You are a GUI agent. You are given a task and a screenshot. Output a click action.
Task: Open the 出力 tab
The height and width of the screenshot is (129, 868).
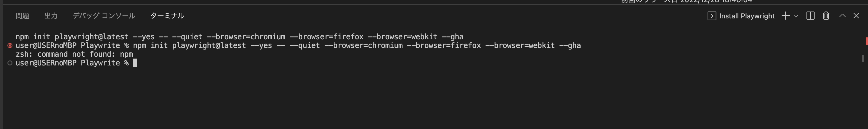[51, 16]
